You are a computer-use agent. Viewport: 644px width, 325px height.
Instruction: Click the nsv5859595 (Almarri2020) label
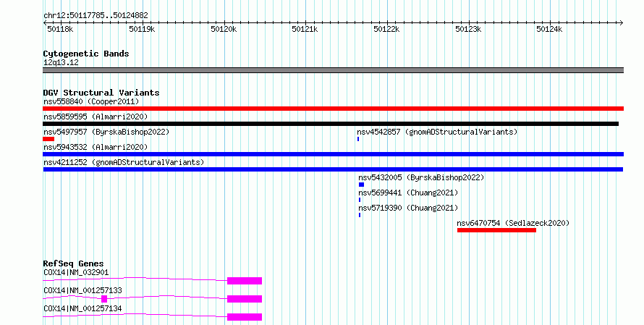(x=96, y=117)
